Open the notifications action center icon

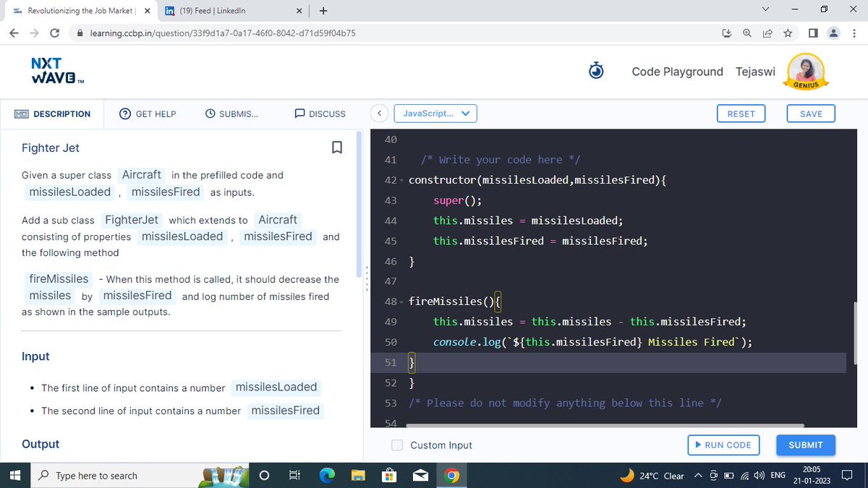[848, 475]
